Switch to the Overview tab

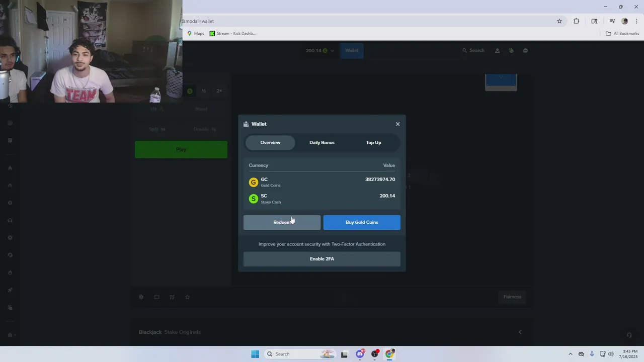[270, 143]
